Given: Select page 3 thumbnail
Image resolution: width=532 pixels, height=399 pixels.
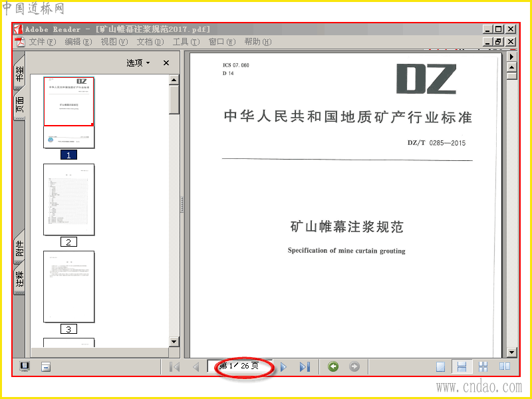Looking at the screenshot, I should (69, 287).
